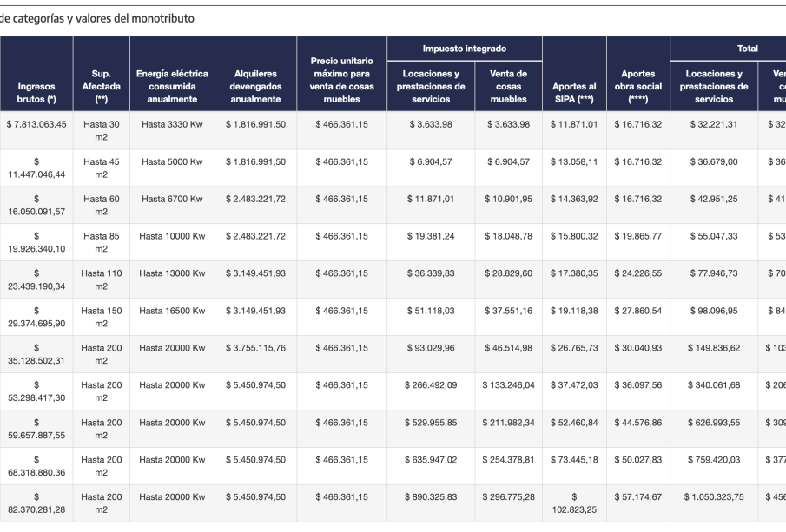Select the integrated tax value "$ 266.492,09"
Viewport: 786px width, 532px height.
431,384
